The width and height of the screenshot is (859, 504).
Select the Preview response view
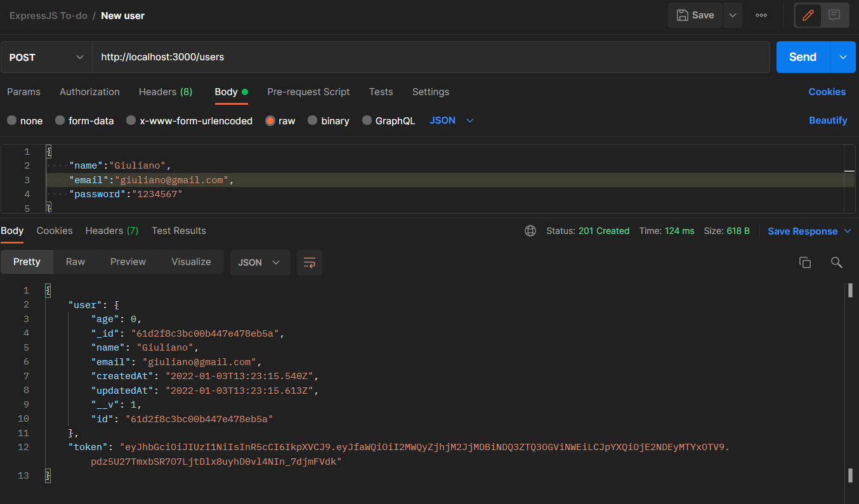tap(128, 262)
